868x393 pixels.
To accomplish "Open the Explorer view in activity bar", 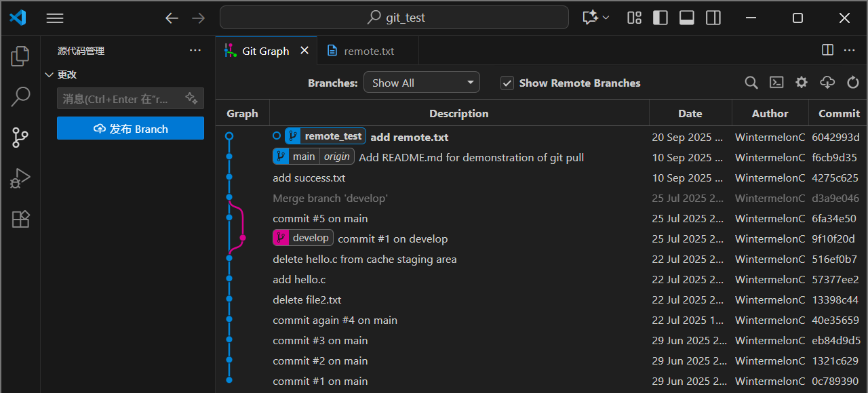I will 20,56.
